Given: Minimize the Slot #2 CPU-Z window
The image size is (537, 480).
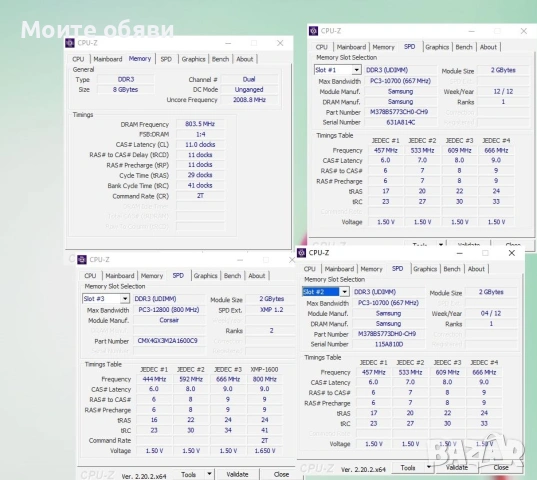Looking at the screenshot, I should [x=460, y=253].
